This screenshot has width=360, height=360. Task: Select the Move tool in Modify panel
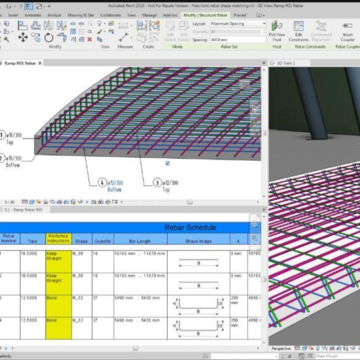coord(23,37)
